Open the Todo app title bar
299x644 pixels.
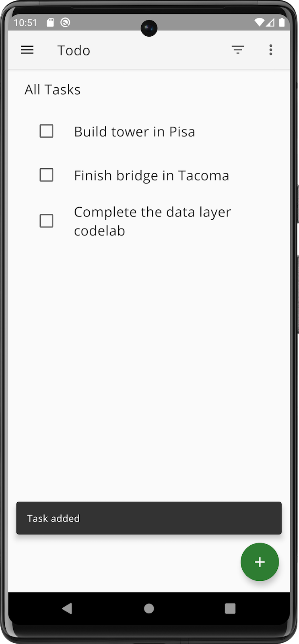[x=74, y=50]
